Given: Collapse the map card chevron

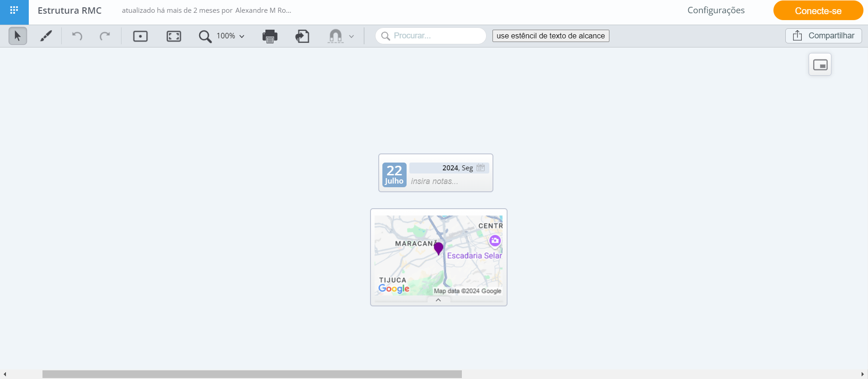Looking at the screenshot, I should 438,300.
